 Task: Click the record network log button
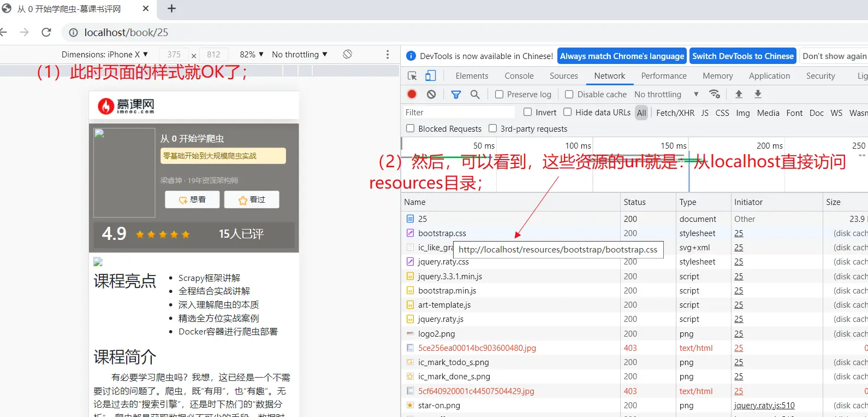coord(412,95)
